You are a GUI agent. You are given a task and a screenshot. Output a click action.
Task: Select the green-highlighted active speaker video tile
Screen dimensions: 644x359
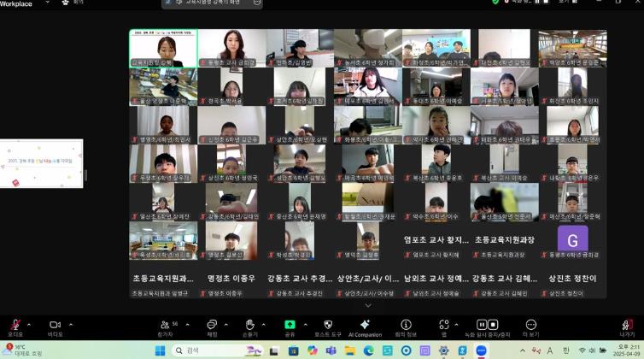coord(163,48)
